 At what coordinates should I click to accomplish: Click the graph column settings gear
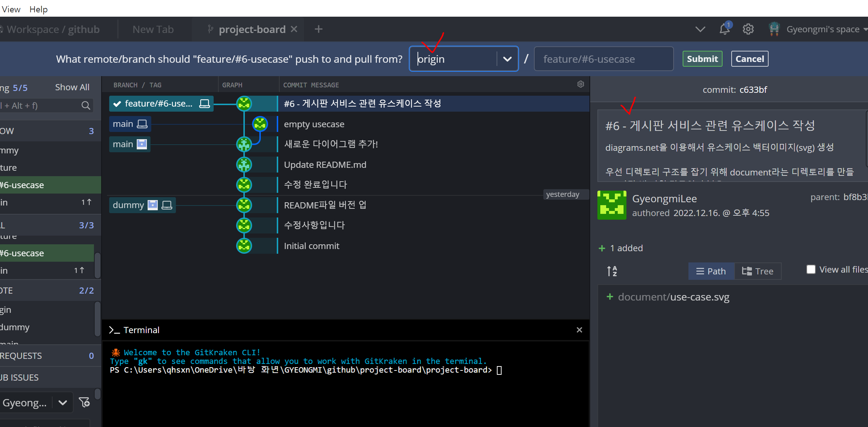click(x=580, y=84)
